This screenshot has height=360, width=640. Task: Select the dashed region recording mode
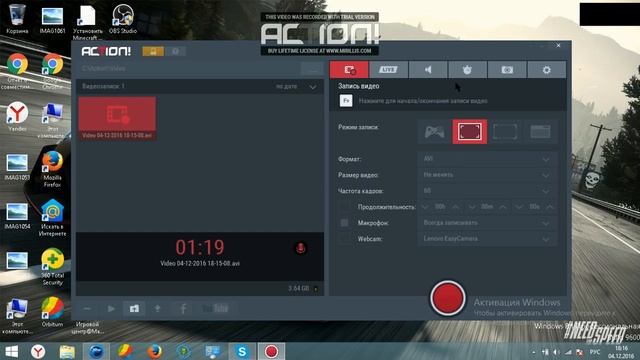(x=505, y=132)
